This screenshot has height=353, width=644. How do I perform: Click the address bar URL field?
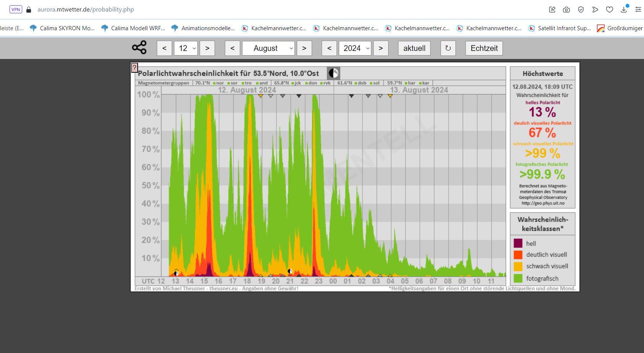coord(86,10)
